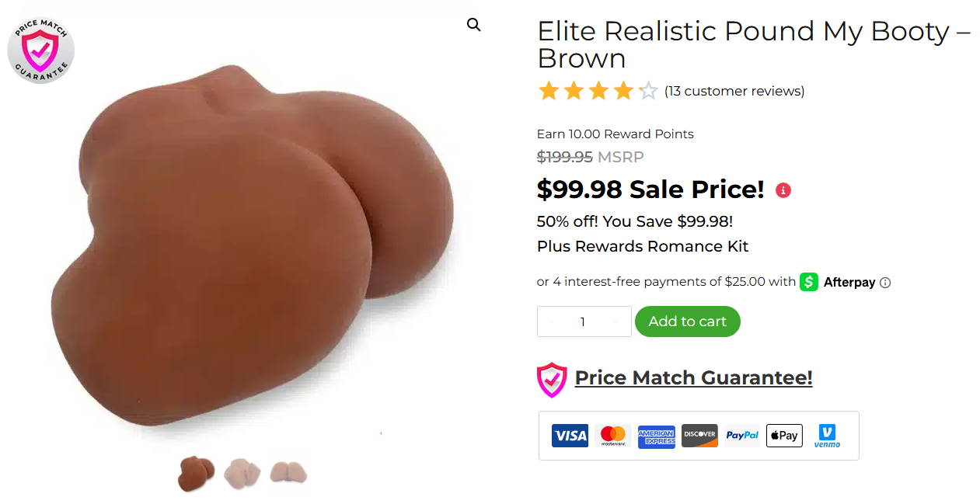Click the Visa card icon

[x=570, y=436]
